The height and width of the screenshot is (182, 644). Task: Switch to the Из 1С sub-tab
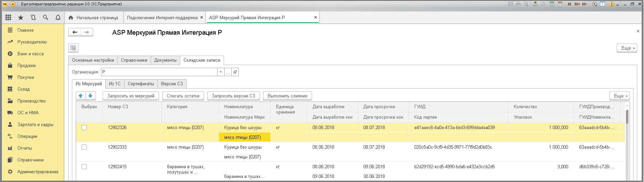(115, 84)
